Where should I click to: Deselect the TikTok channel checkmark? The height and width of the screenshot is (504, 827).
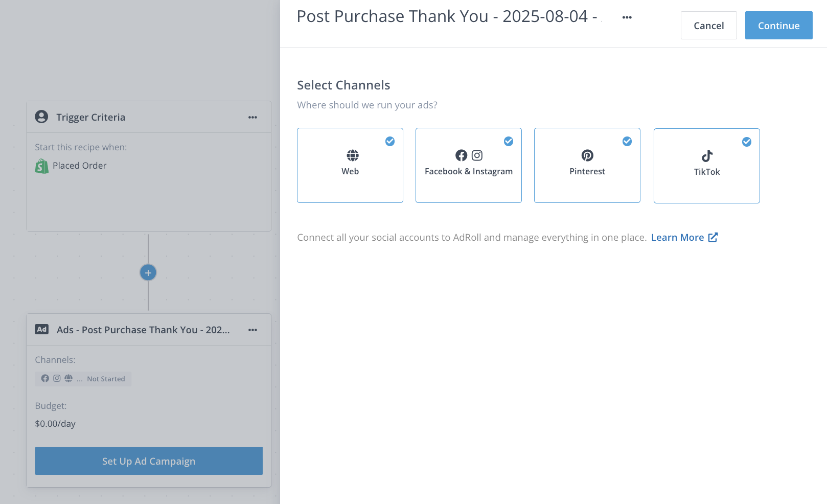747,142
